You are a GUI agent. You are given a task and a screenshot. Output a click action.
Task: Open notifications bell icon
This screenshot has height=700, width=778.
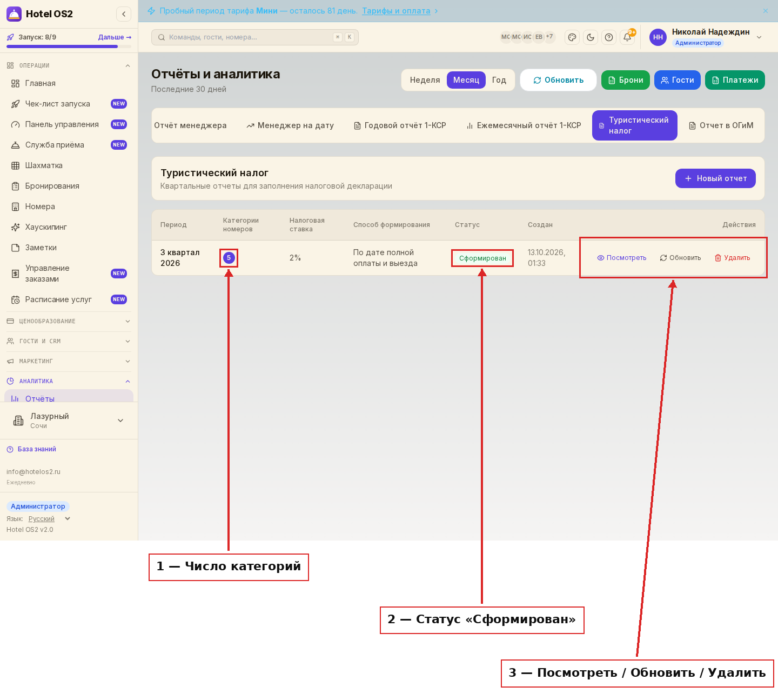click(627, 37)
